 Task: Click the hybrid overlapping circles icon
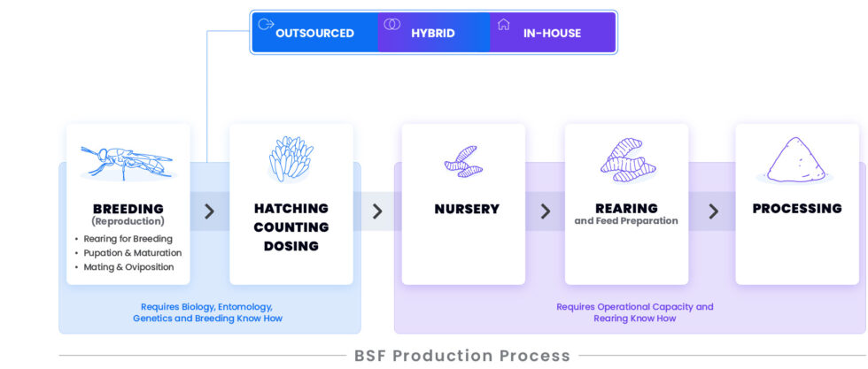(391, 25)
